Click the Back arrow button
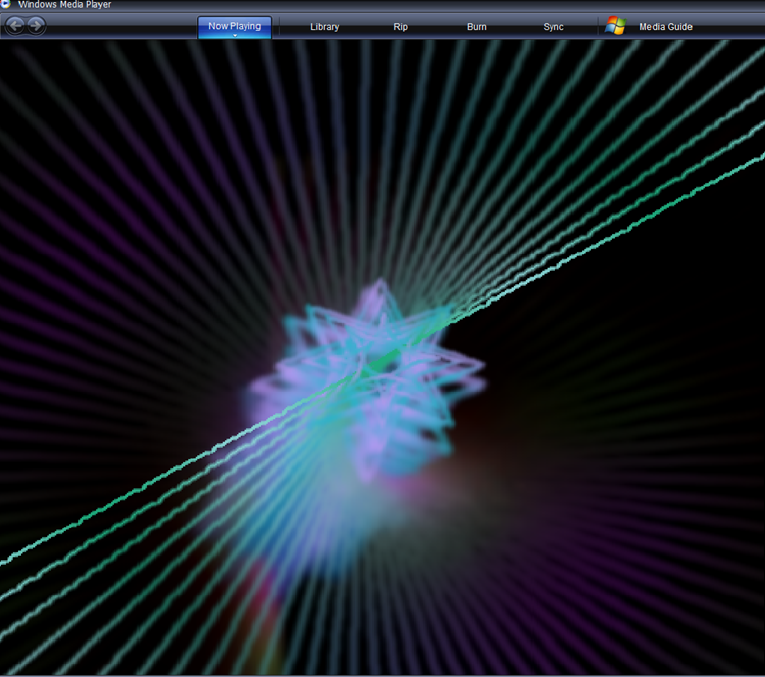Image resolution: width=765 pixels, height=677 pixels. 15,26
